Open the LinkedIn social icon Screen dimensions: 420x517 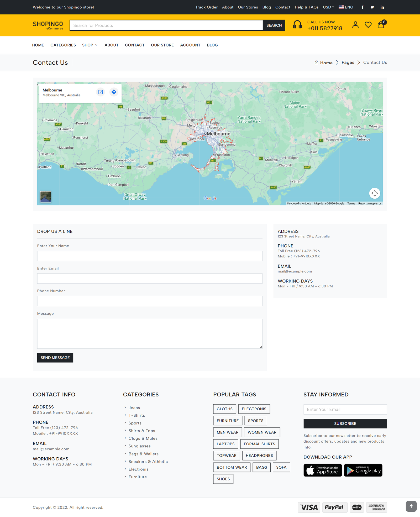coord(382,7)
